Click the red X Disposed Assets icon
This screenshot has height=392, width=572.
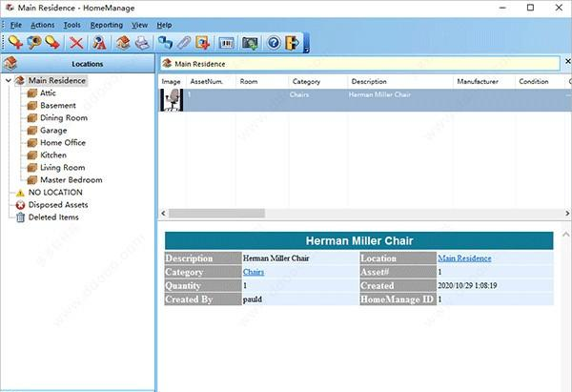tap(20, 205)
